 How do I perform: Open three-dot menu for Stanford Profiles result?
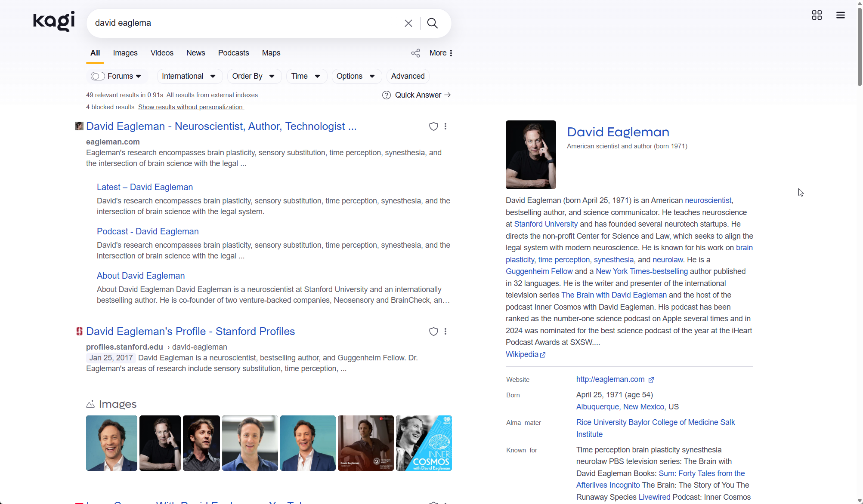445,332
